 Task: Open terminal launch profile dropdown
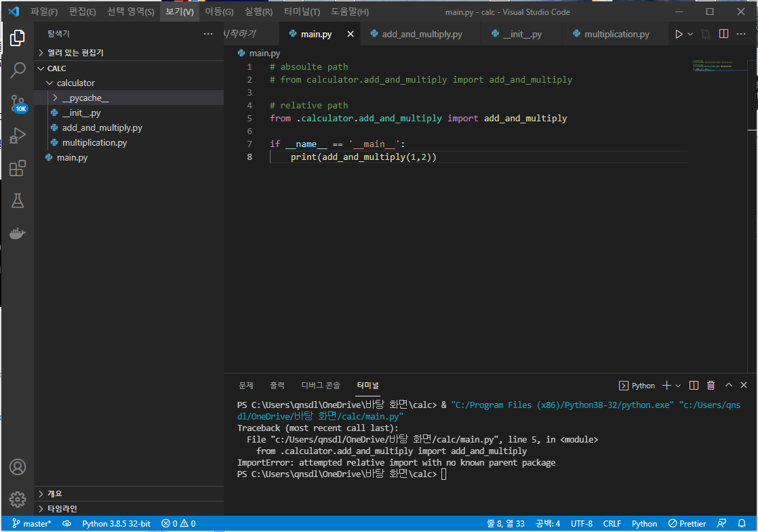pyautogui.click(x=678, y=386)
